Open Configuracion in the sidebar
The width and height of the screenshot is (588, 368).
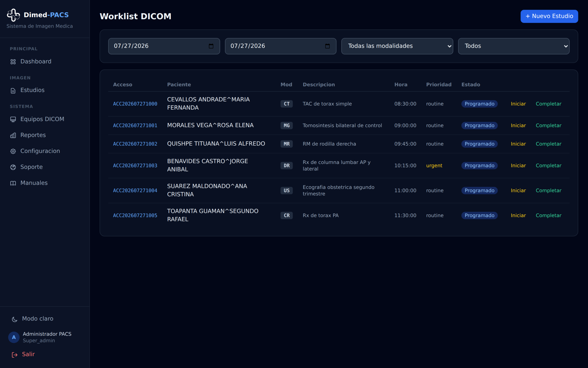coord(45,151)
